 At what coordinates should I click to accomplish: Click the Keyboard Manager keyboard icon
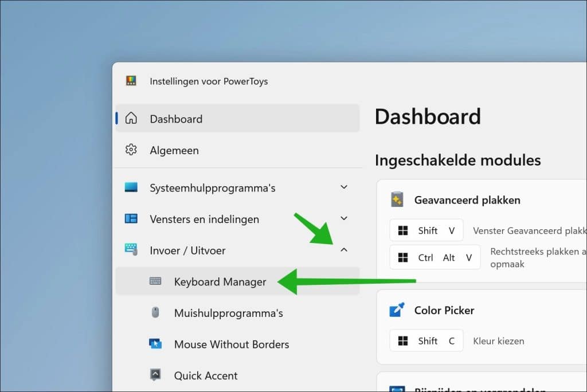click(x=155, y=281)
